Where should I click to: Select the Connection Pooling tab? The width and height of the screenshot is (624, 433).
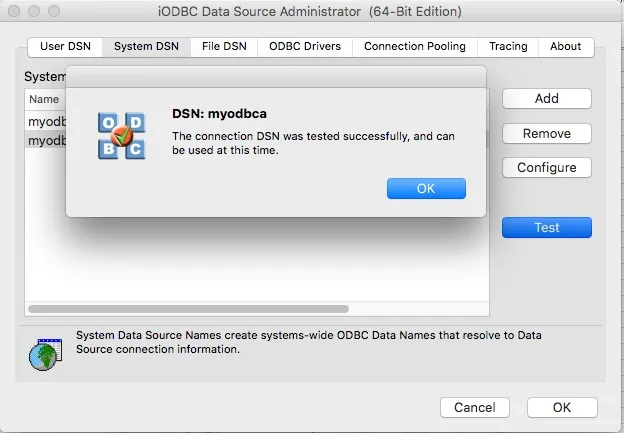click(414, 46)
